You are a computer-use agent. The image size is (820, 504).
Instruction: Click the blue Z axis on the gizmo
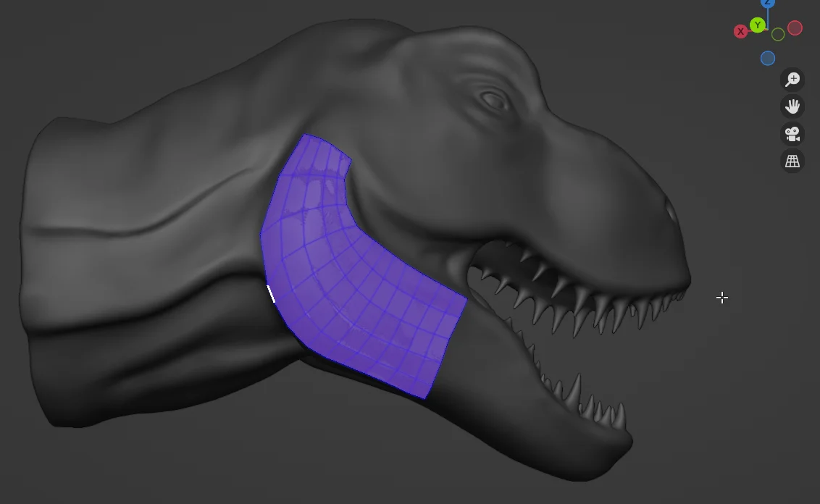click(x=768, y=3)
